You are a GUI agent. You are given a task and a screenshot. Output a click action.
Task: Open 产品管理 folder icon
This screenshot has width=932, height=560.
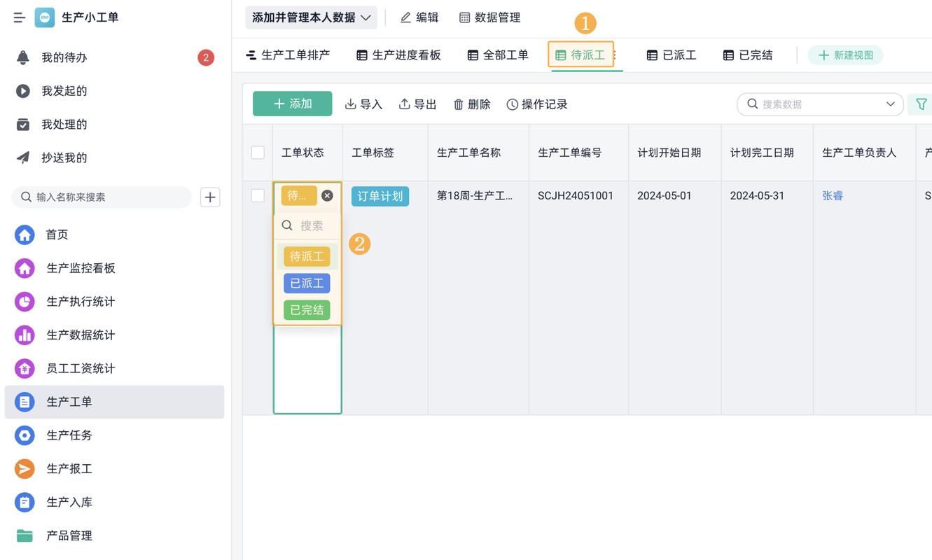25,535
